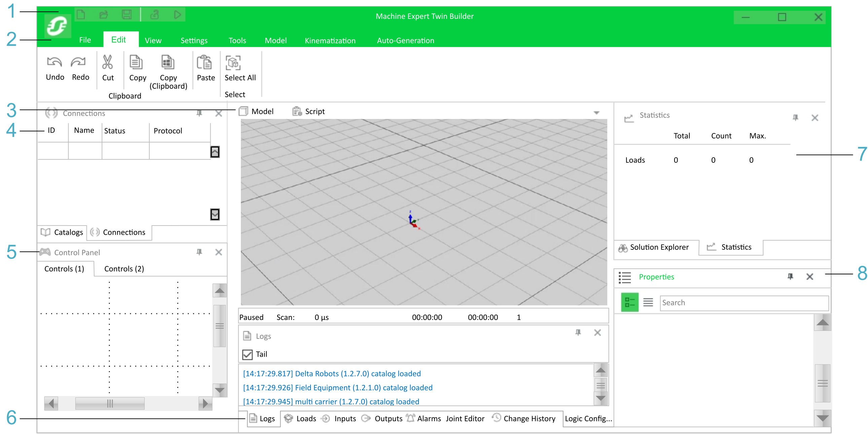868x434 pixels.
Task: Open the Model ribbon tab
Action: point(276,40)
